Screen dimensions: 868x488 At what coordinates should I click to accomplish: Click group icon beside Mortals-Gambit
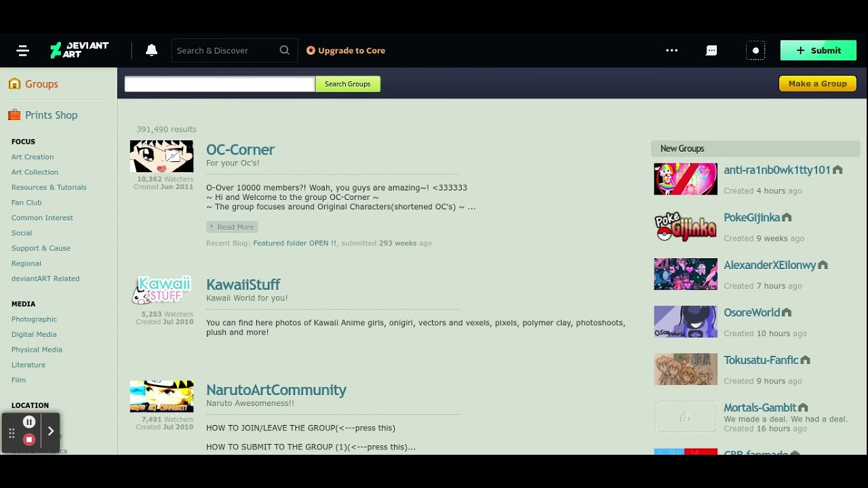tap(803, 407)
